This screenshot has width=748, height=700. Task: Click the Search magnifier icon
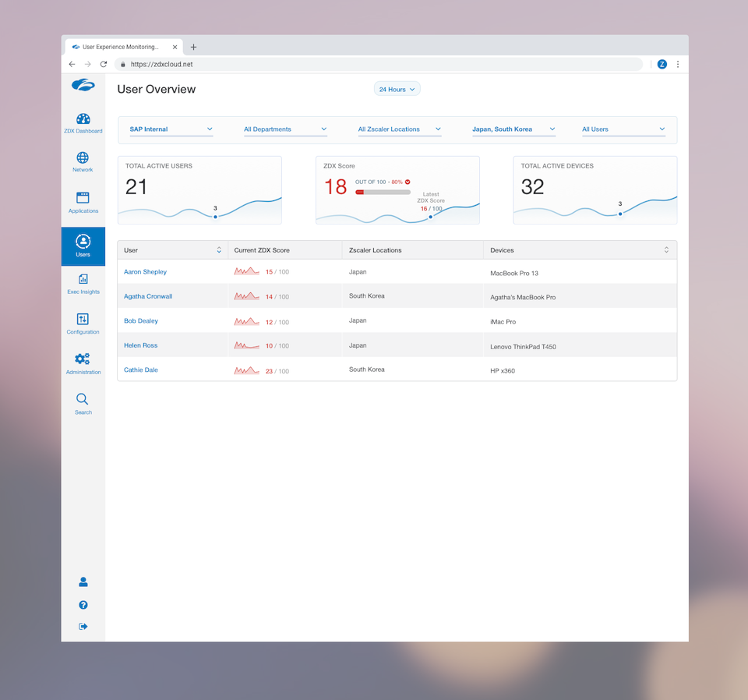82,399
